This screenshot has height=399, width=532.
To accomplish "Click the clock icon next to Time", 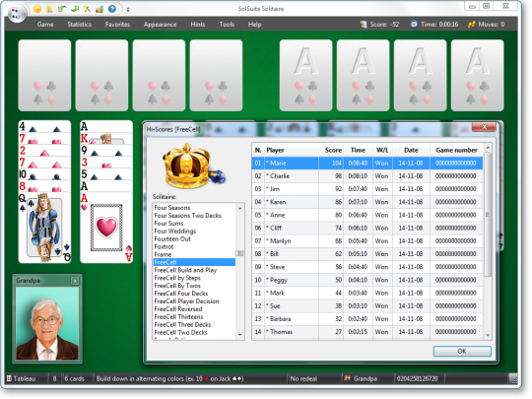I will point(414,24).
